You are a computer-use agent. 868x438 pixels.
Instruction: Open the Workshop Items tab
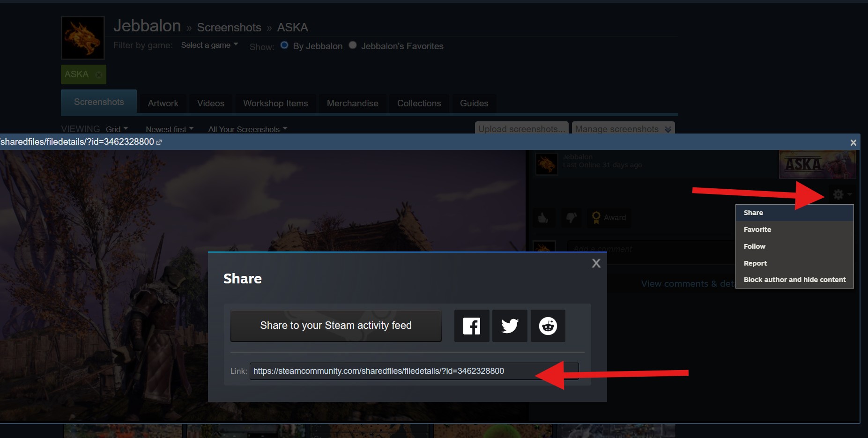(x=275, y=104)
